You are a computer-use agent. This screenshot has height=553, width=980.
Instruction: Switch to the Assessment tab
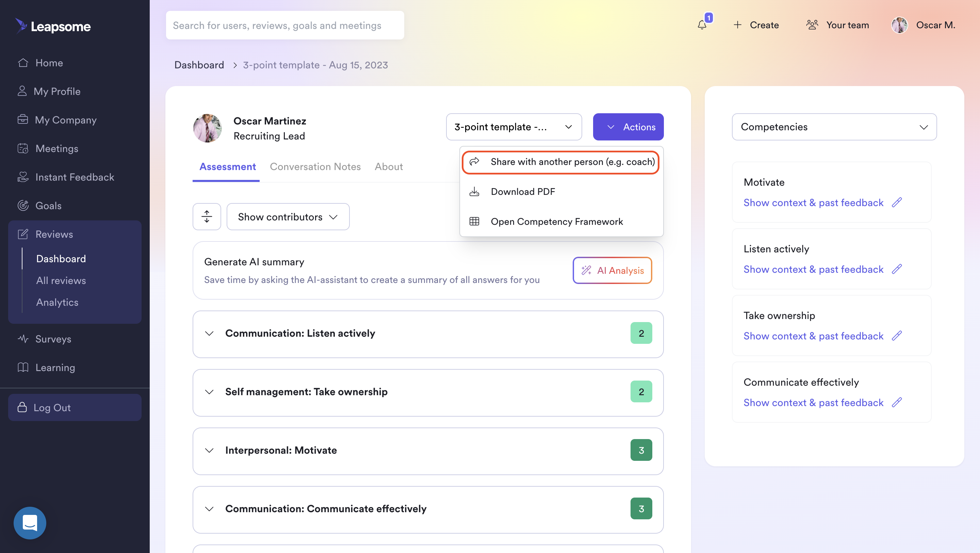228,167
